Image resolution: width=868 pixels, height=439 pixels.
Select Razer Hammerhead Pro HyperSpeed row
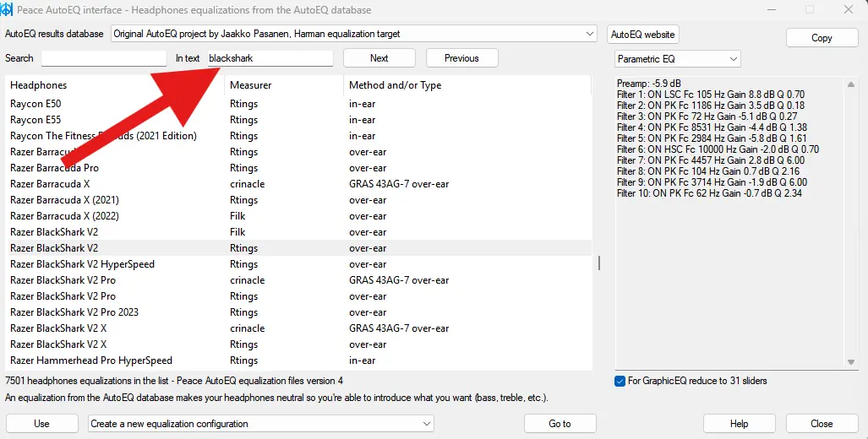pyautogui.click(x=298, y=360)
